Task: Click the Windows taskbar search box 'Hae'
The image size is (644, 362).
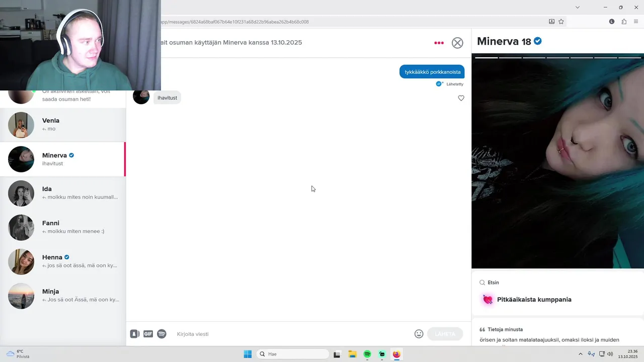Action: (293, 354)
